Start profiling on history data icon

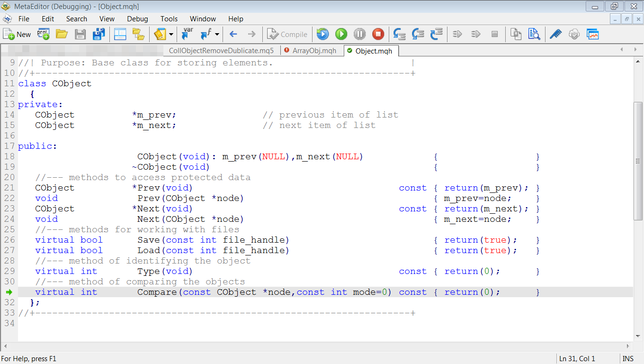click(476, 34)
